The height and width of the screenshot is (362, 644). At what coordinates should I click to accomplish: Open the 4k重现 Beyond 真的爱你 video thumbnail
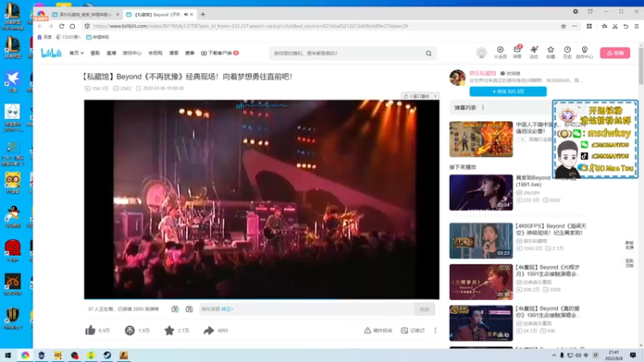pyautogui.click(x=481, y=323)
